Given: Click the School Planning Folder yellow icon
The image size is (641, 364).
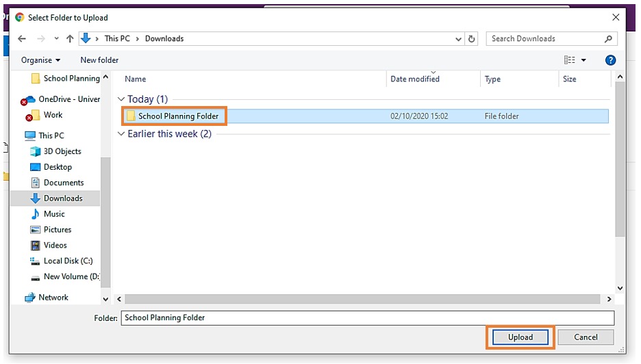Looking at the screenshot, I should 131,116.
